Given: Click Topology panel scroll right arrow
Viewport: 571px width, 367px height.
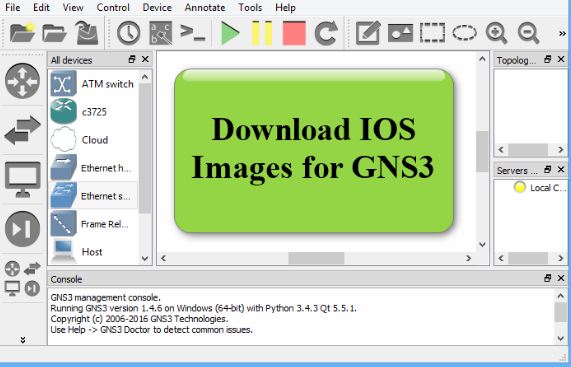Looking at the screenshot, I should click(x=561, y=150).
